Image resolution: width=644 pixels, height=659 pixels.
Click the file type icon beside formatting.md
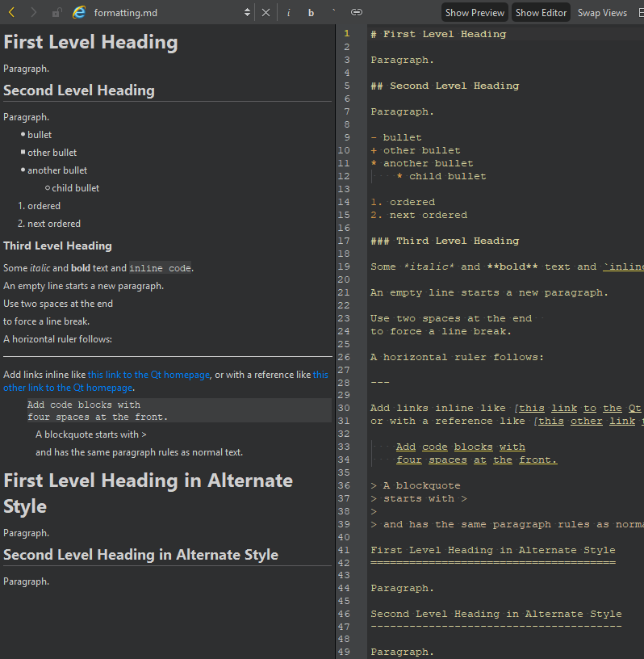pyautogui.click(x=79, y=12)
